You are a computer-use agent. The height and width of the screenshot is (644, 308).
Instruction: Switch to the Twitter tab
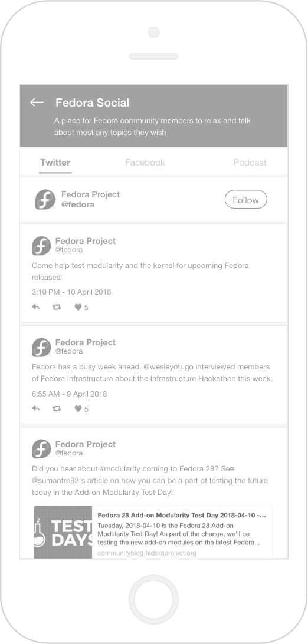[55, 163]
